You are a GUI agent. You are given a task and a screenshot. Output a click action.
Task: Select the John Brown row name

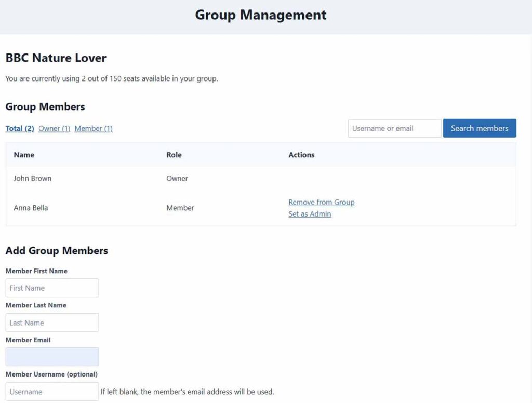coord(32,178)
